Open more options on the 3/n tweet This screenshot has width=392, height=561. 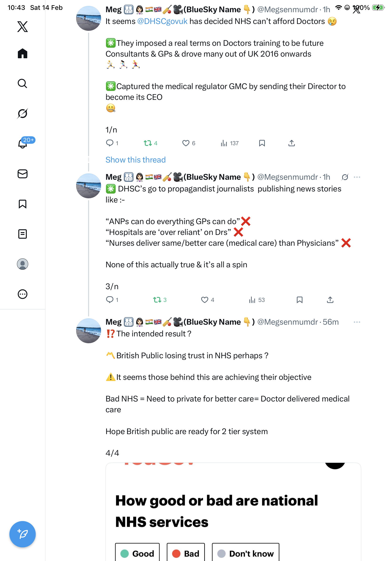tap(357, 177)
